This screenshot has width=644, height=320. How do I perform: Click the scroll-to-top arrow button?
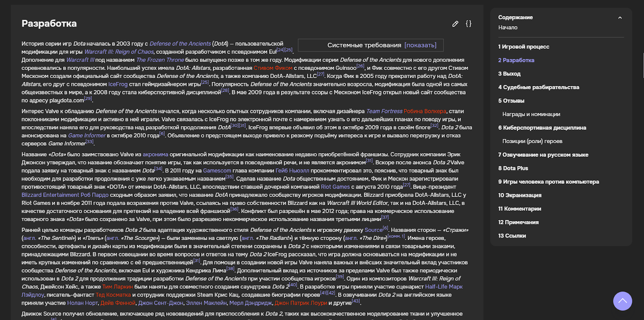[x=623, y=301]
